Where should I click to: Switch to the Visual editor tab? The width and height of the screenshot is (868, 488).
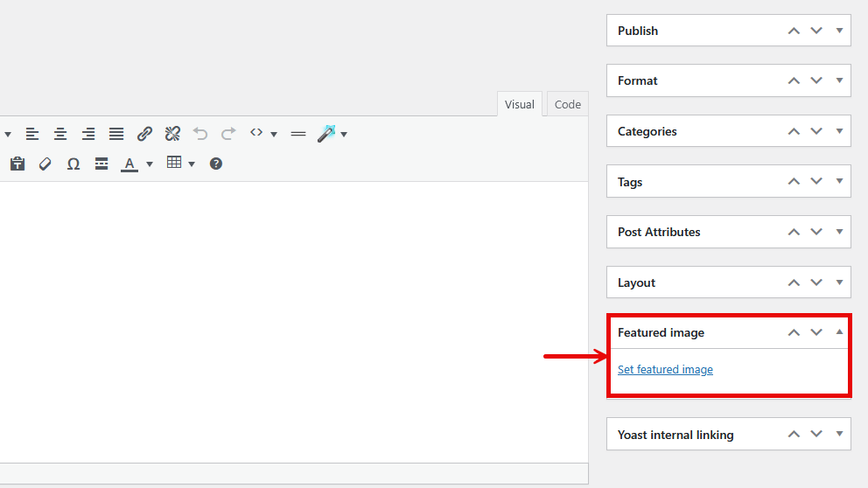click(x=519, y=104)
